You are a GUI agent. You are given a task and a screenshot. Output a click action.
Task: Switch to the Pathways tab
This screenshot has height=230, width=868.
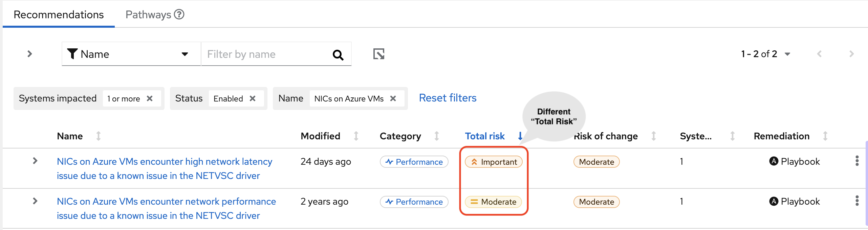pos(148,14)
